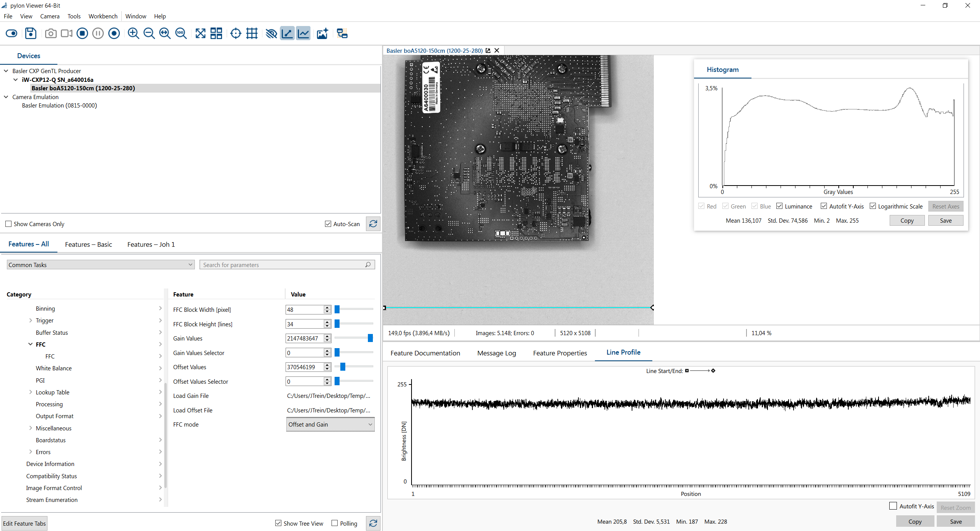Uncheck histogram Autofit Y-Axis checkbox
Image resolution: width=980 pixels, height=531 pixels.
824,206
